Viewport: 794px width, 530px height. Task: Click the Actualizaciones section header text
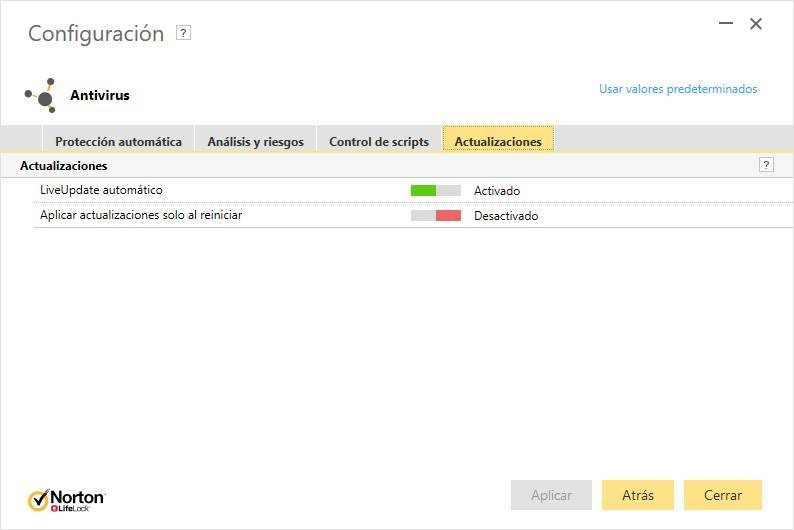[64, 166]
